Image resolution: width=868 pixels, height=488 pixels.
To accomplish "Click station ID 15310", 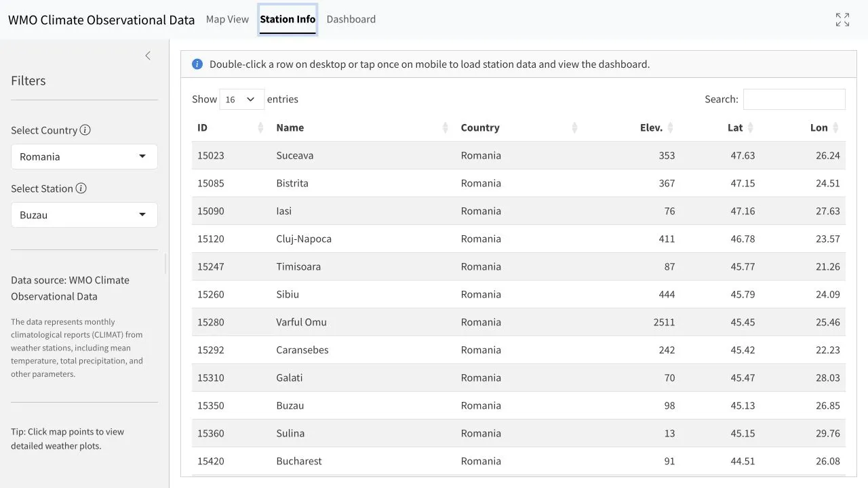I will tap(211, 378).
